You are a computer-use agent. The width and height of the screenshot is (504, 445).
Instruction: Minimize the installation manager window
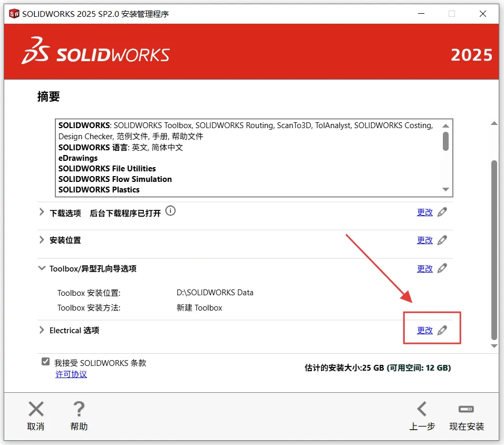(x=421, y=14)
